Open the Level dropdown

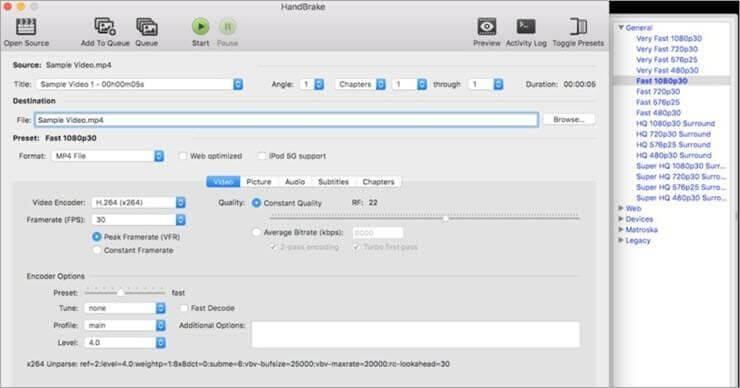tap(125, 343)
